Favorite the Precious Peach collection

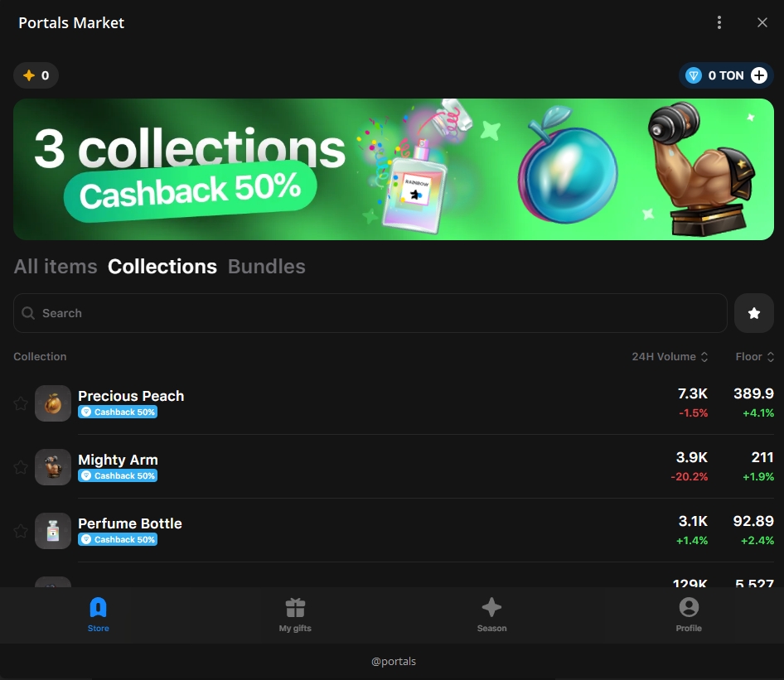click(21, 403)
